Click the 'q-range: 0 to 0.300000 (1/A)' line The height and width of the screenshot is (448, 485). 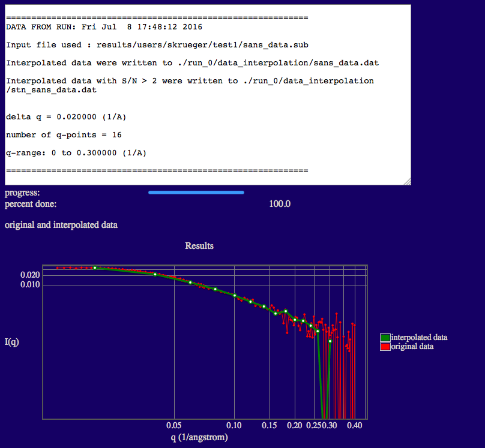click(76, 152)
